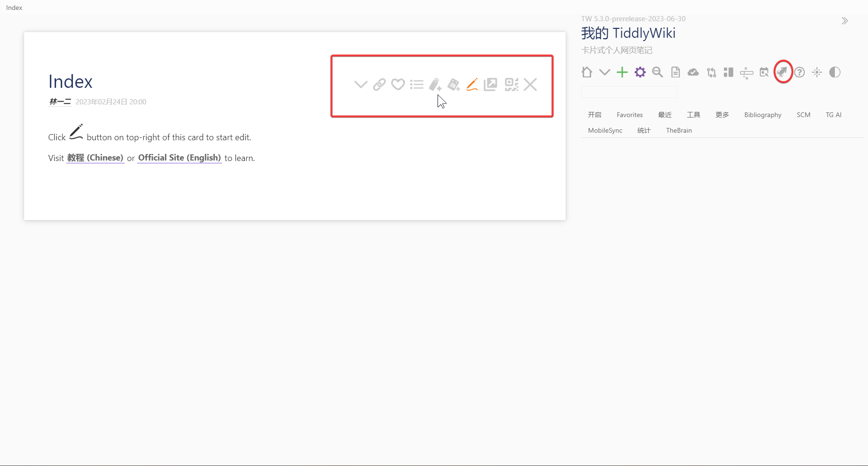The width and height of the screenshot is (868, 466).
Task: Edit the Index tiddler with orange pencil
Action: coord(472,85)
